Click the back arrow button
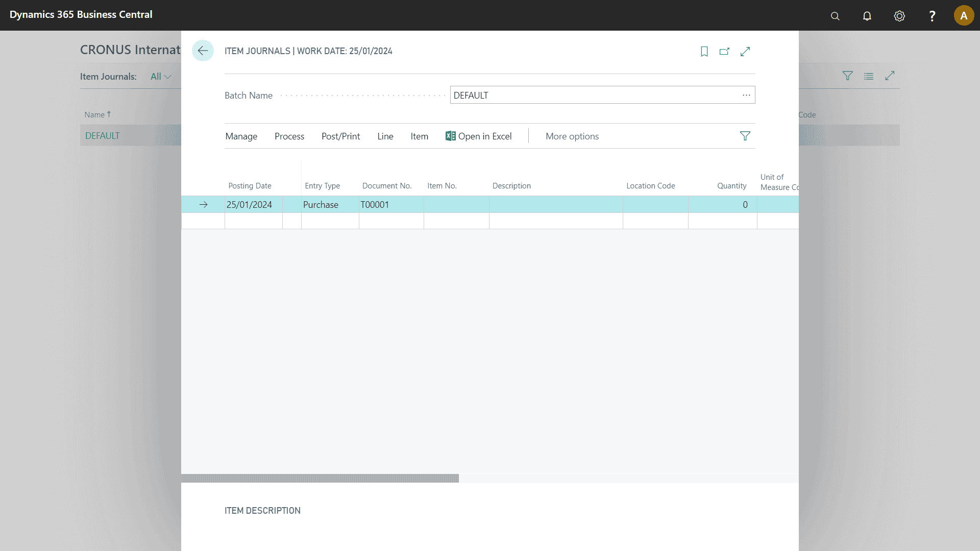The image size is (980, 551). [203, 51]
